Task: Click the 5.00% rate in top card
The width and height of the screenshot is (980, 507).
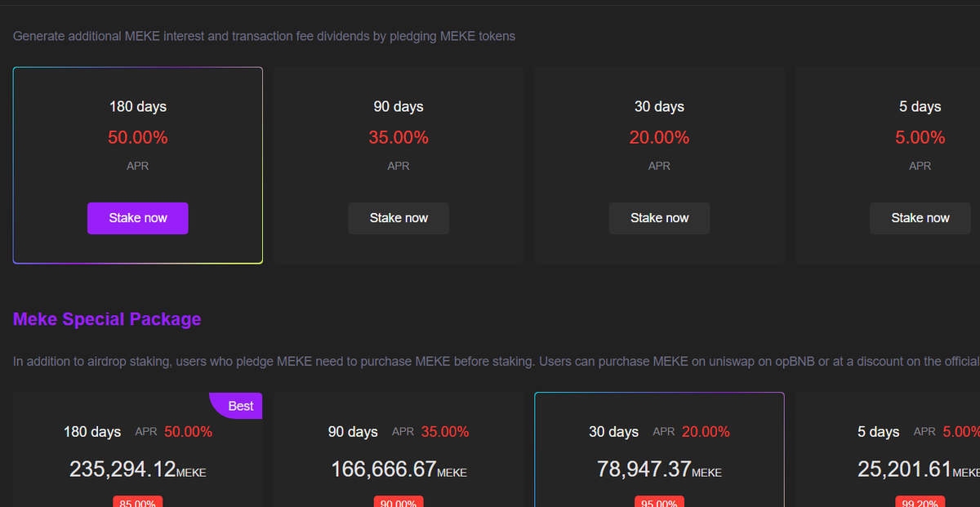Action: tap(920, 138)
